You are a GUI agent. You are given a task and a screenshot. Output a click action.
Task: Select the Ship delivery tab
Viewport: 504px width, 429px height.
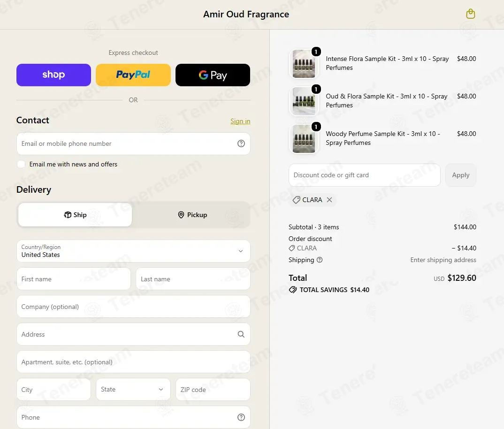pyautogui.click(x=75, y=215)
